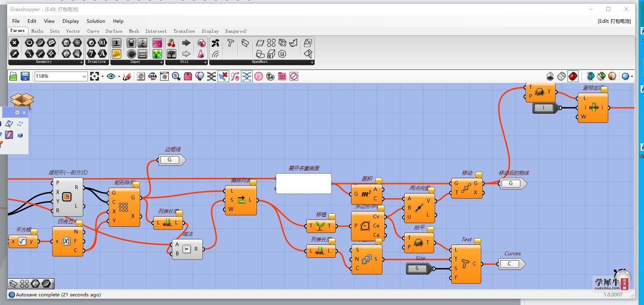Select the Vector parameter arrow icon
The height and width of the screenshot is (305, 644).
pyautogui.click(x=15, y=53)
